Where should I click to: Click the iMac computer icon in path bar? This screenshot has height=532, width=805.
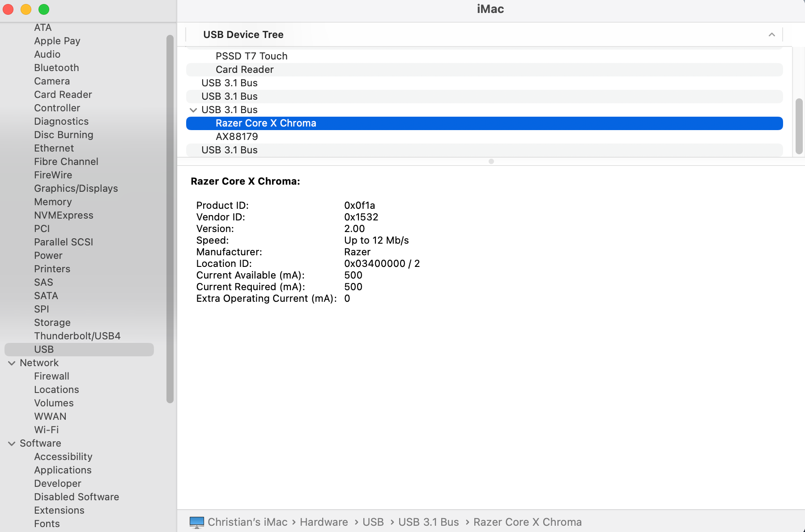pyautogui.click(x=196, y=522)
